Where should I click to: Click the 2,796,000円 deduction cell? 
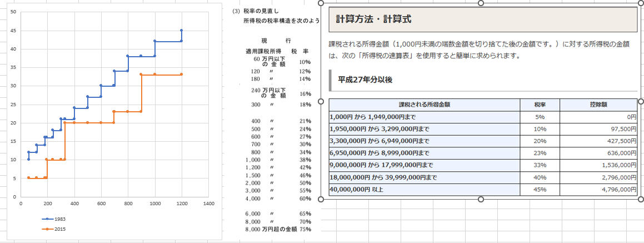tap(598, 177)
